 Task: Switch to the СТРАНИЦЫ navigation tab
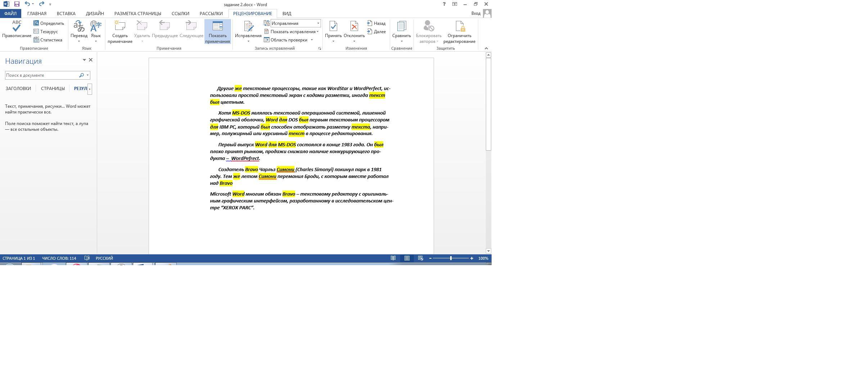(x=53, y=89)
